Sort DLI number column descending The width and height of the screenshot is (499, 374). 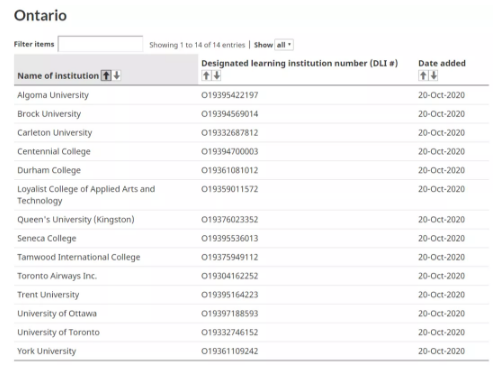point(217,76)
